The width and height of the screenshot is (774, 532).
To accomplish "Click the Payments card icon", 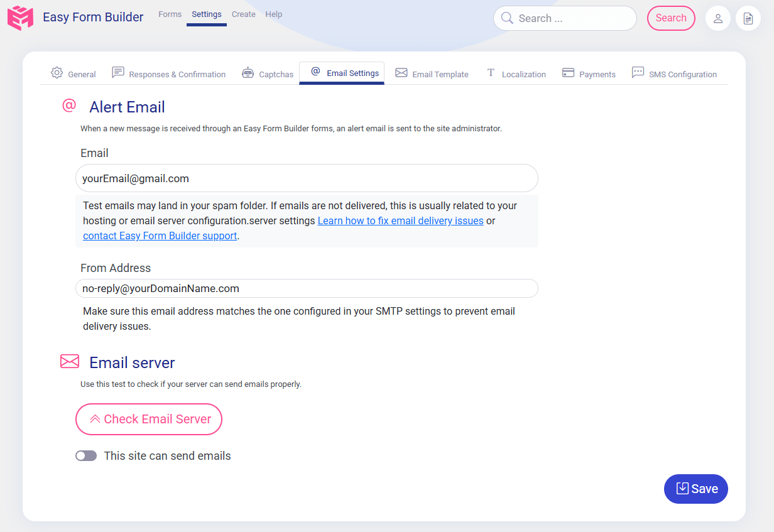I will coord(568,73).
